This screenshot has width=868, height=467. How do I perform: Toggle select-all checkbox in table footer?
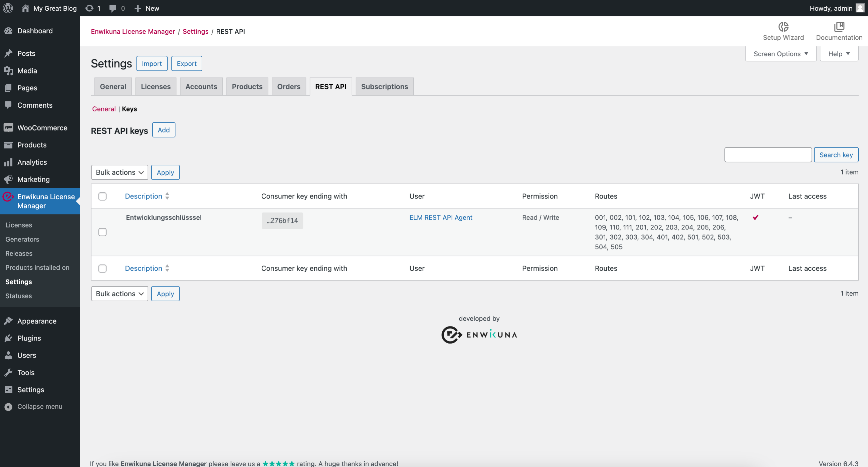click(x=102, y=268)
